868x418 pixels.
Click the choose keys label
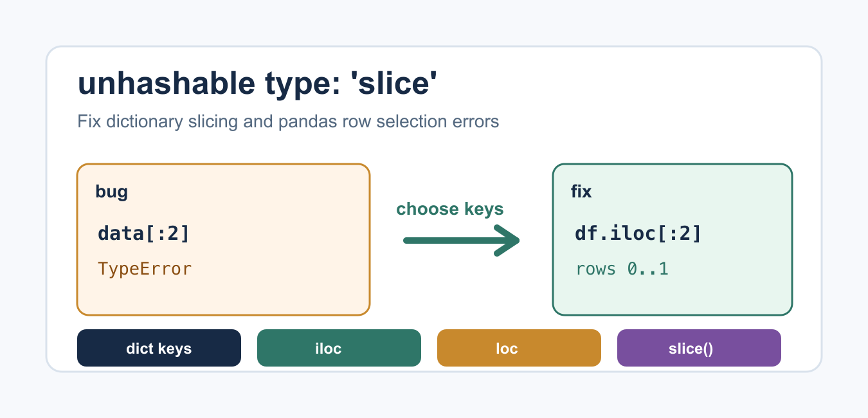(x=450, y=209)
